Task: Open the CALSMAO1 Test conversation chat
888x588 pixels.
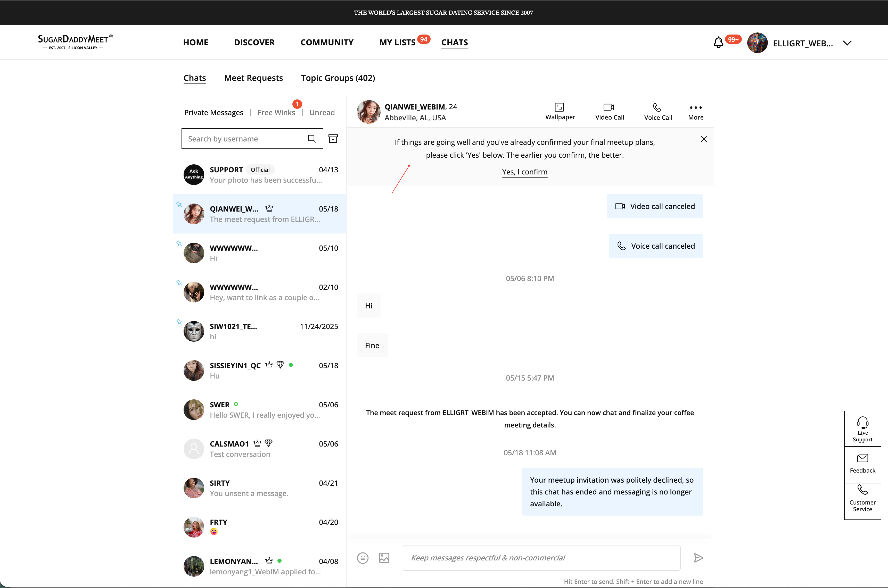Action: click(260, 449)
